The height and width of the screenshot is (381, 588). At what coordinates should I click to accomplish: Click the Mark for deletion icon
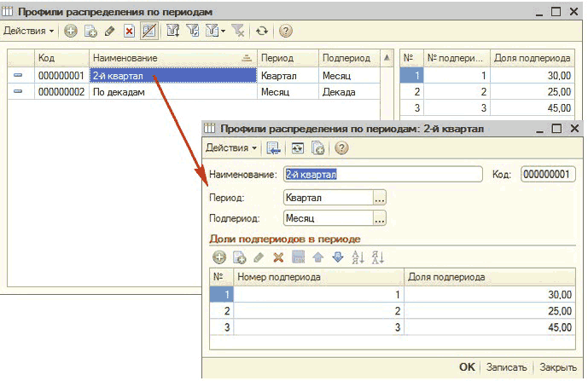tap(129, 31)
